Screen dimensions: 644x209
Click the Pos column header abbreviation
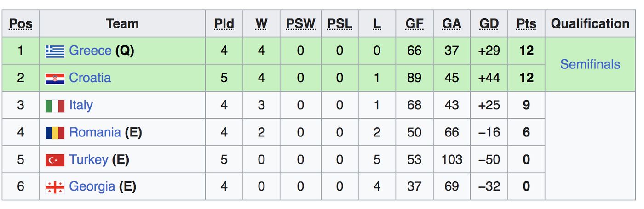point(21,23)
